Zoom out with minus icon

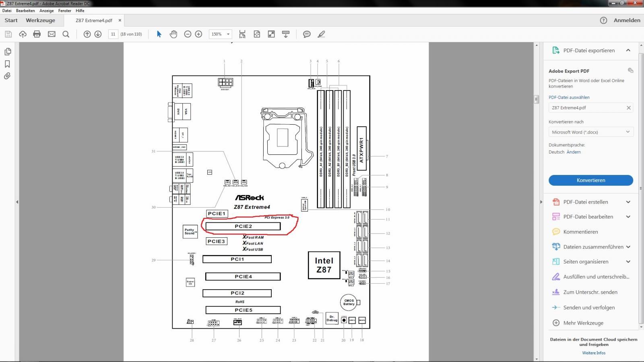[188, 34]
